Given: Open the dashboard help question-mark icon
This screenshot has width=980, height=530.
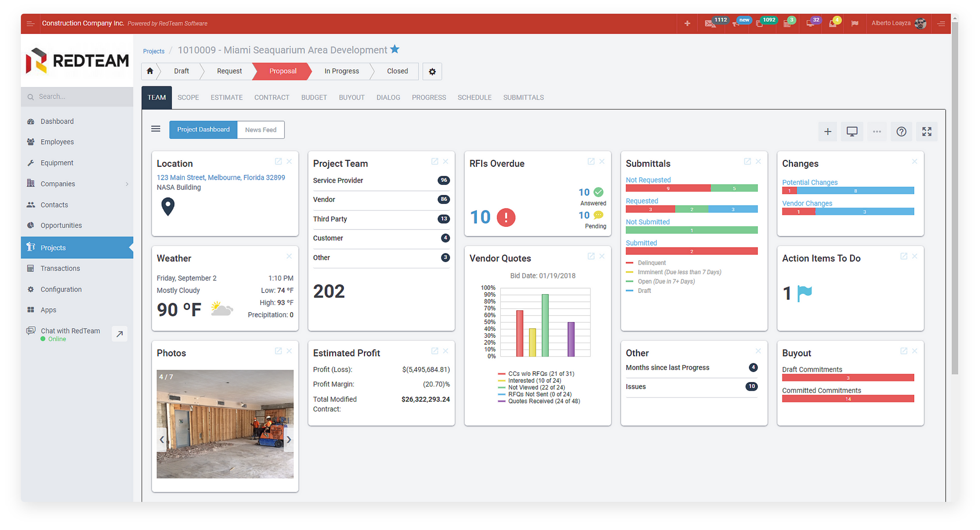Looking at the screenshot, I should (x=901, y=131).
